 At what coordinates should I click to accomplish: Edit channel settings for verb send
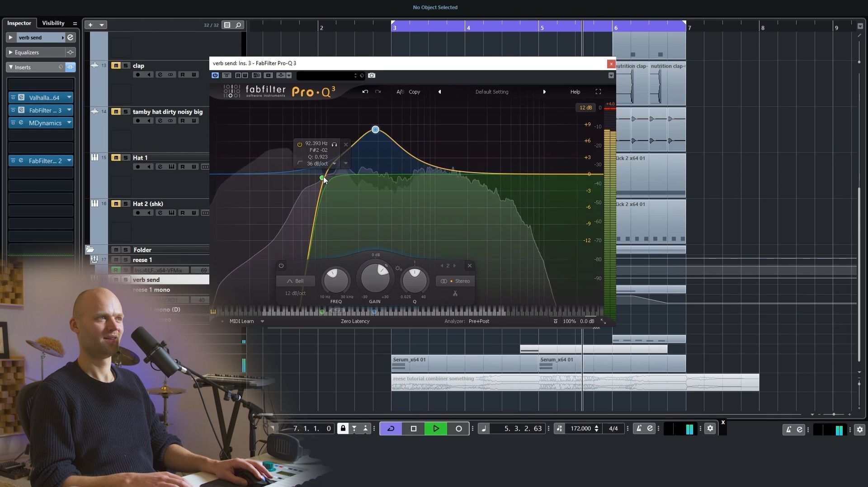coord(71,37)
